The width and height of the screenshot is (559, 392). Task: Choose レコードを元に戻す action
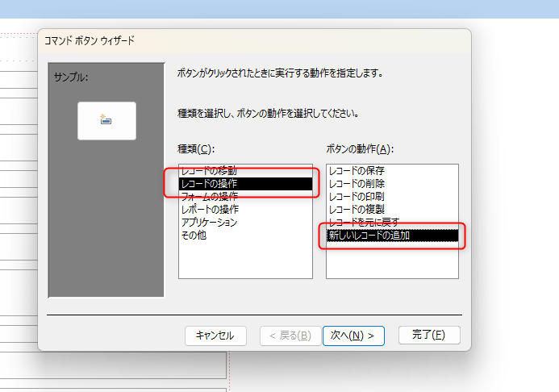[364, 222]
